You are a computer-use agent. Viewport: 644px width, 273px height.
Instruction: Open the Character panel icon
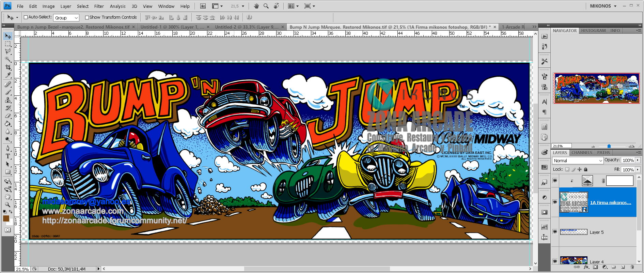tap(544, 102)
